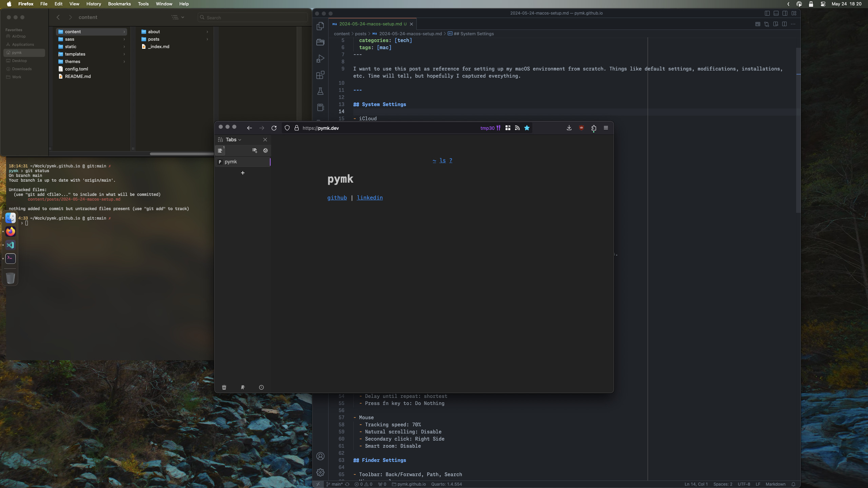Open uBlock Origin extension icon
Image resolution: width=868 pixels, height=488 pixels.
pyautogui.click(x=581, y=128)
